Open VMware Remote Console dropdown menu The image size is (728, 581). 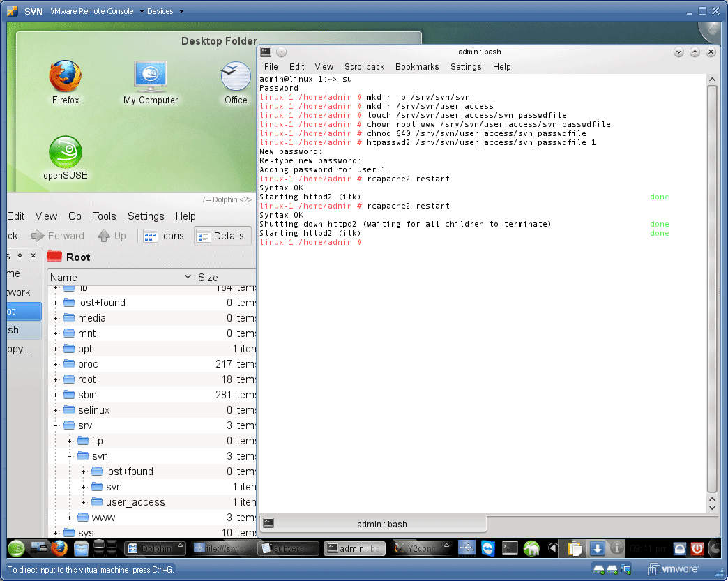pyautogui.click(x=97, y=11)
